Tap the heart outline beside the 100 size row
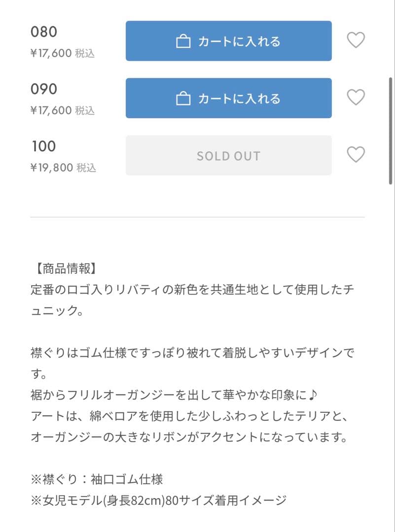Image resolution: width=395 pixels, height=532 pixels. coord(356,155)
